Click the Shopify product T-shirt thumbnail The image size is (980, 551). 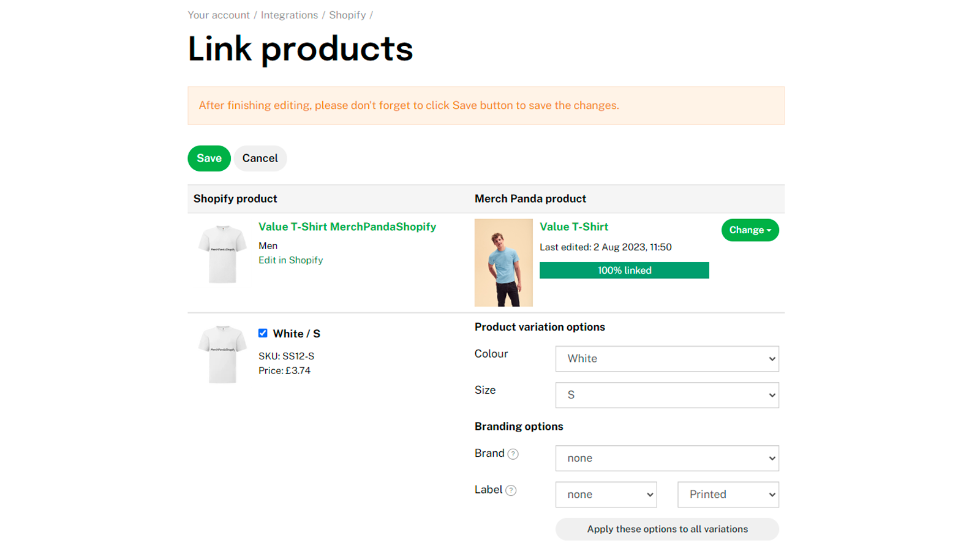tap(222, 254)
